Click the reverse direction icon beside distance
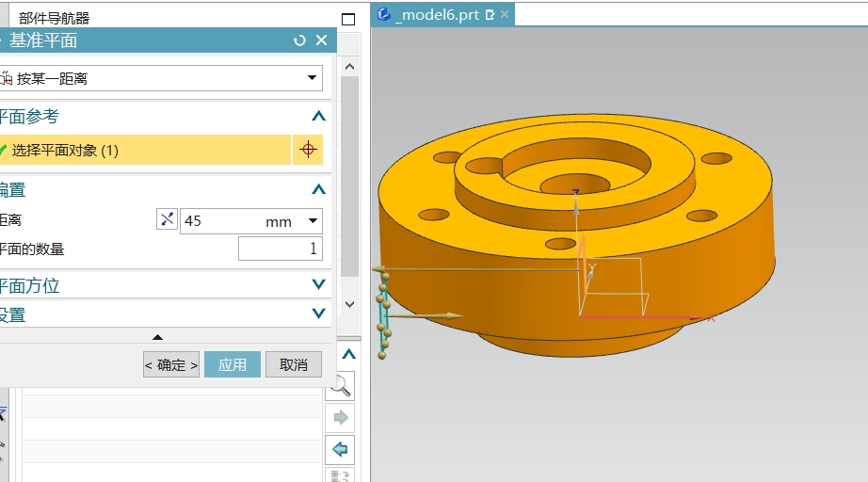This screenshot has height=482, width=868. coord(167,219)
